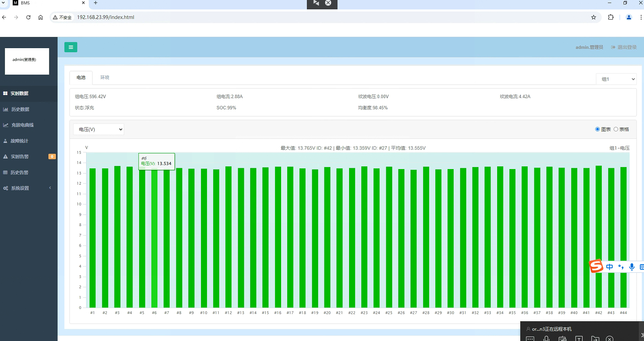Open the 组1 group selector dropdown
Viewport: 644px width, 341px height.
[616, 79]
